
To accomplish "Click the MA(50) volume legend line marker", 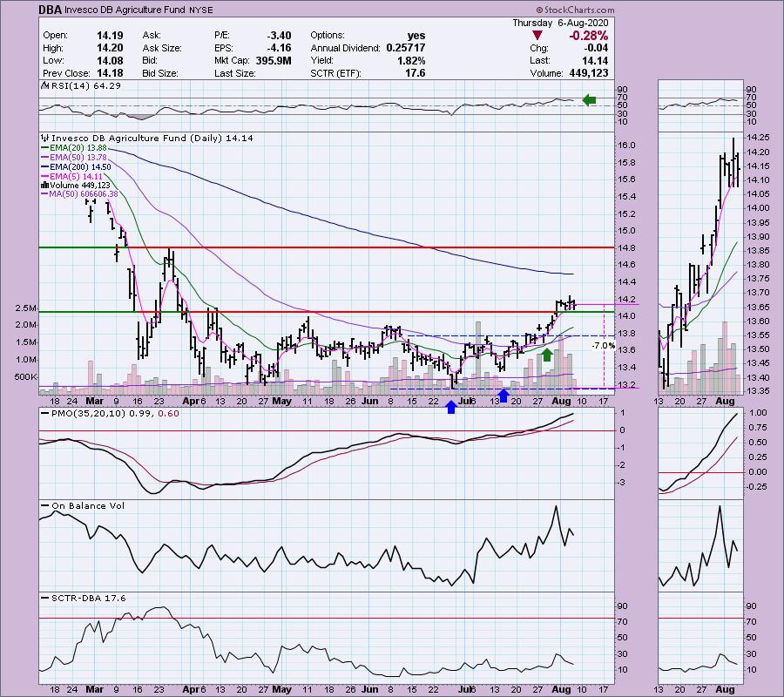I will pos(45,194).
